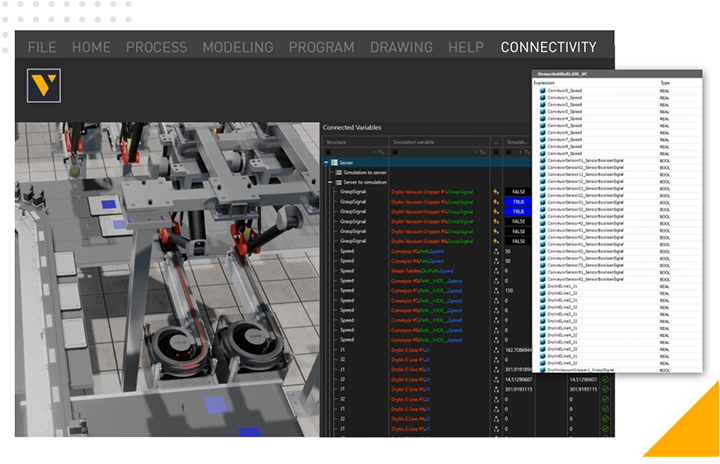Expand the Simulation to server node
Image resolution: width=720 pixels, height=464 pixels.
(329, 172)
